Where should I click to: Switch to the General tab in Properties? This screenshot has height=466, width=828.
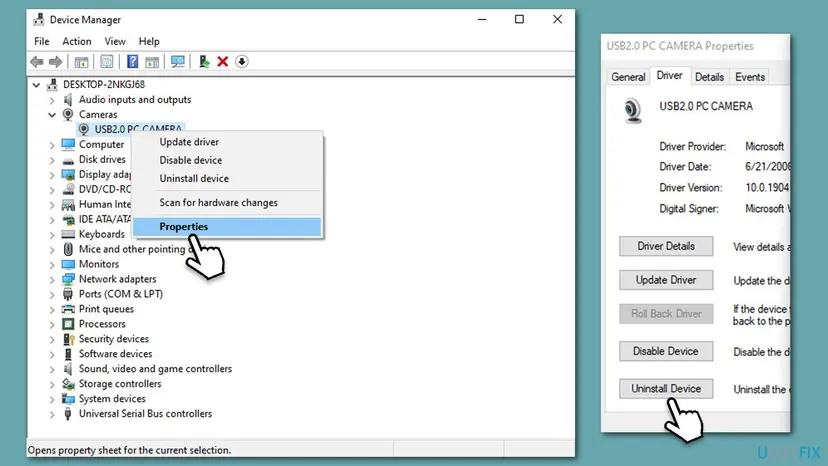(628, 77)
